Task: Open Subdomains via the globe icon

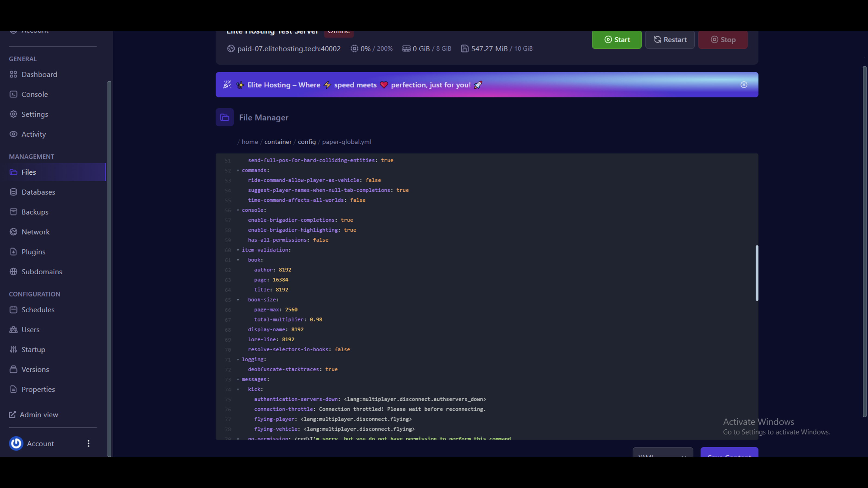Action: click(x=14, y=271)
